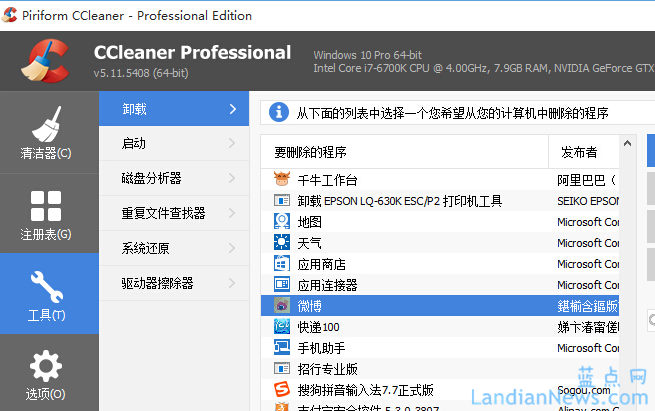Click the 阿里巴巴 publisher cell
The height and width of the screenshot is (411, 655).
pos(586,180)
